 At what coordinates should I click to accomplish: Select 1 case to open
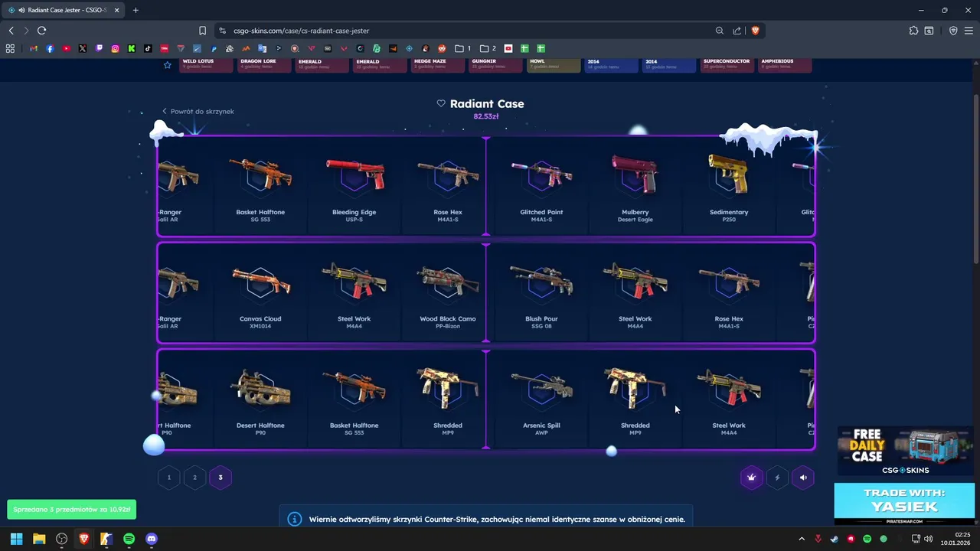pyautogui.click(x=169, y=478)
